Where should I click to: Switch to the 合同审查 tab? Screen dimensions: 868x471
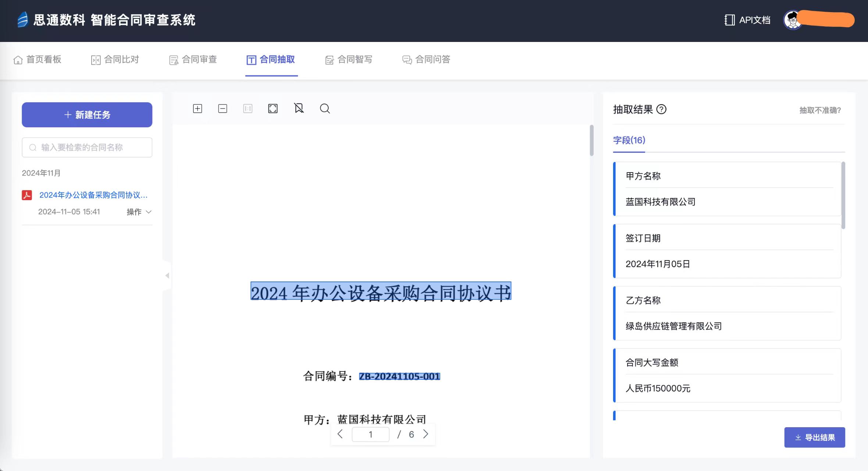point(193,60)
